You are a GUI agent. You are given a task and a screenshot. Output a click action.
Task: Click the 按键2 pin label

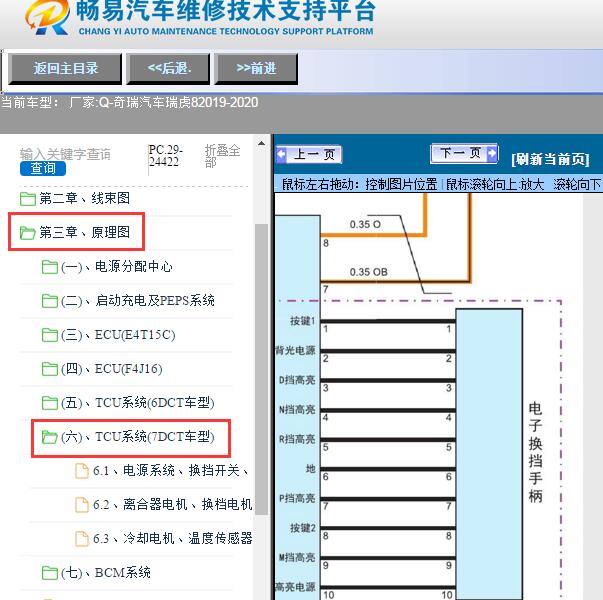point(303,528)
